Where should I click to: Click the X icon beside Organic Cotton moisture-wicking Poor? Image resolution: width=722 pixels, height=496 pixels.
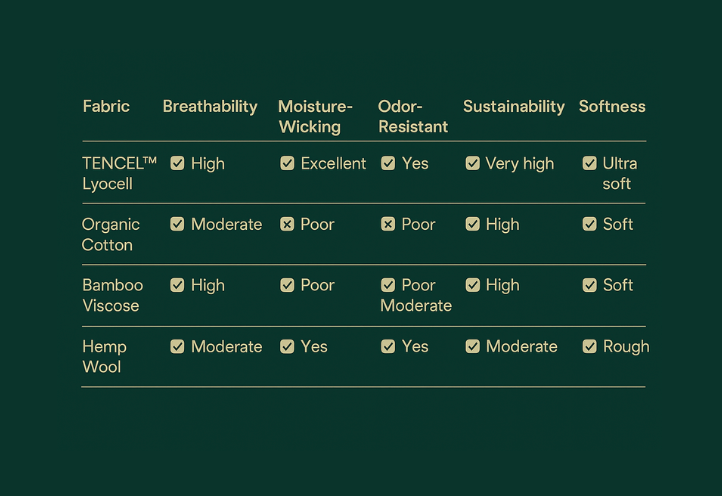(x=287, y=224)
